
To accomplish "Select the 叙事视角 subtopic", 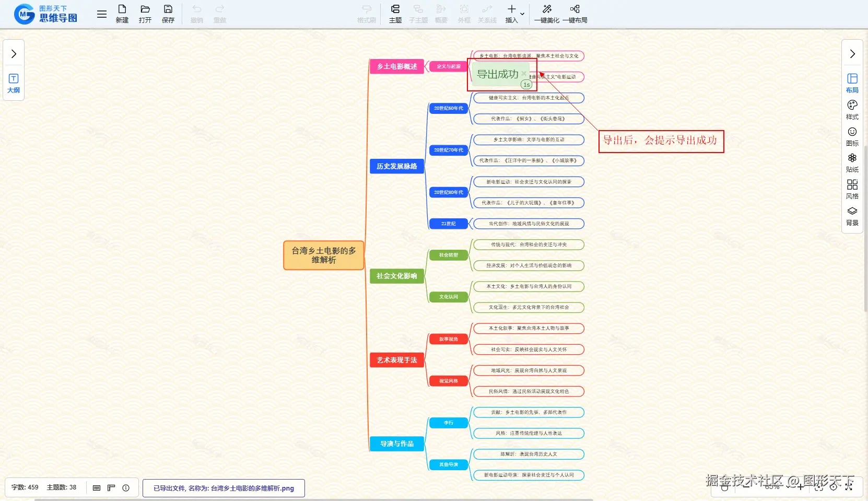I will (x=449, y=339).
